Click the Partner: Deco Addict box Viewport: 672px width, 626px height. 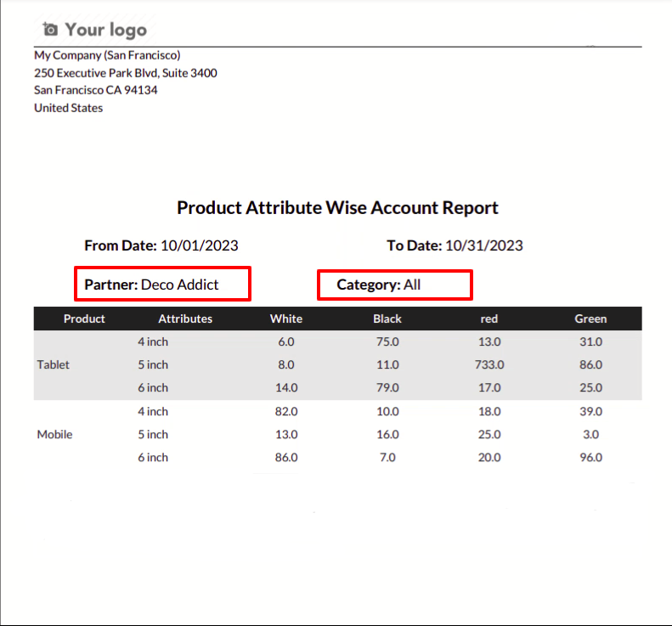162,284
